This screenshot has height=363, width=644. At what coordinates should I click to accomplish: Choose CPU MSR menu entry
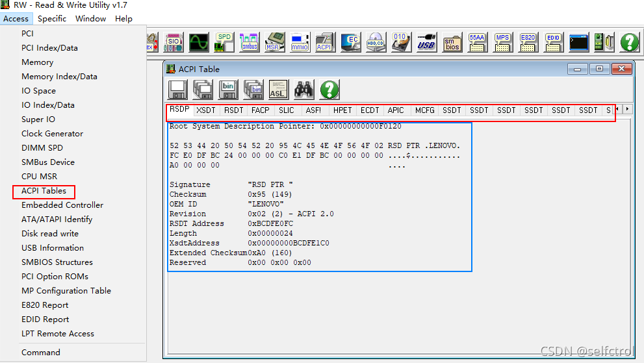(40, 177)
